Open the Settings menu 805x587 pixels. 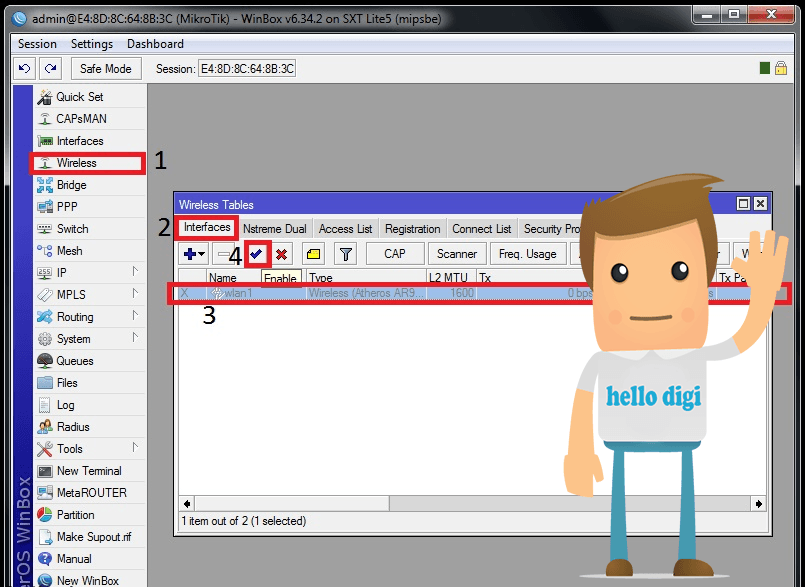pyautogui.click(x=92, y=44)
